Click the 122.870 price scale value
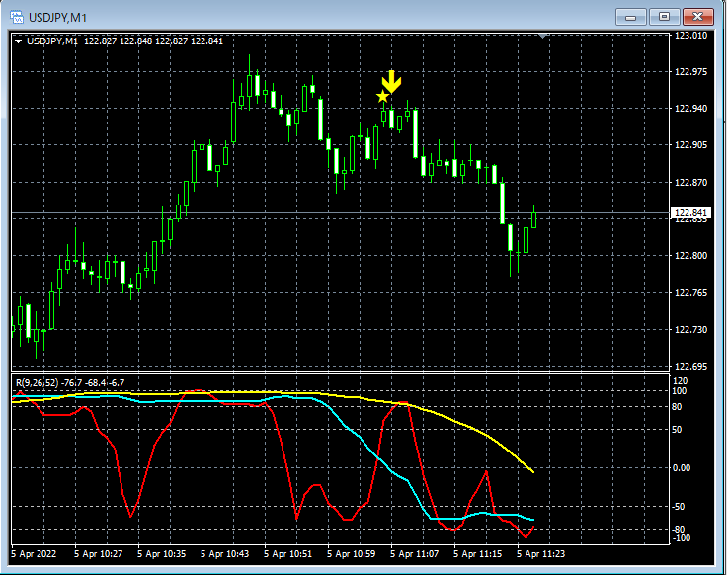This screenshot has height=575, width=728. (690, 182)
